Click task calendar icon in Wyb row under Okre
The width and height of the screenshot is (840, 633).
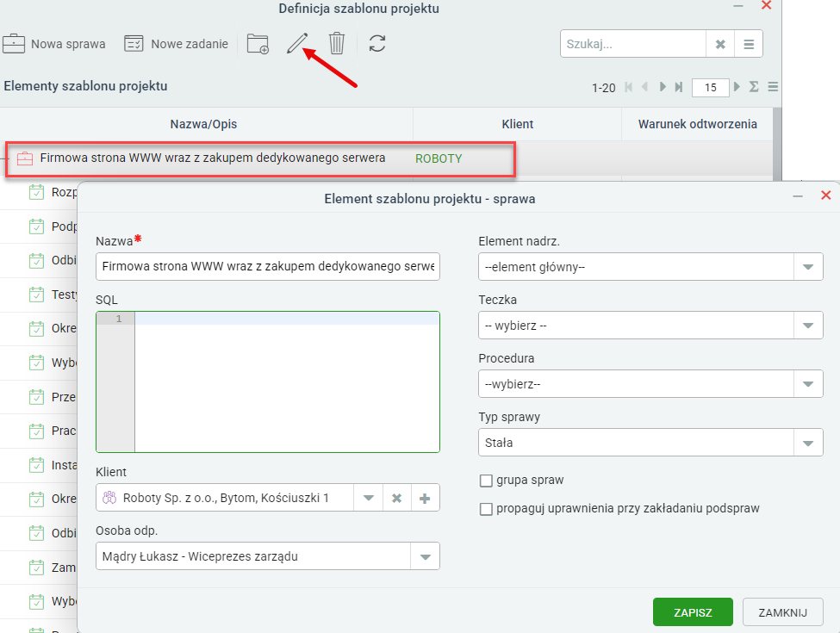pyautogui.click(x=36, y=363)
